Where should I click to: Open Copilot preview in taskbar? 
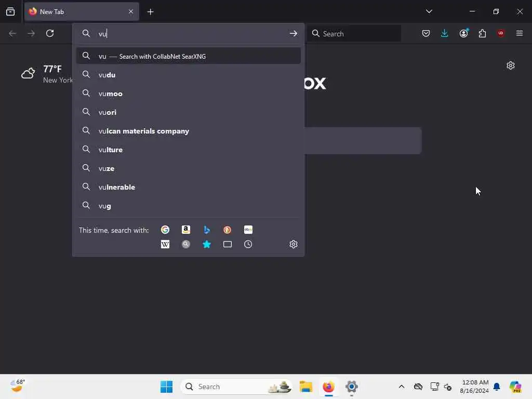pyautogui.click(x=515, y=387)
